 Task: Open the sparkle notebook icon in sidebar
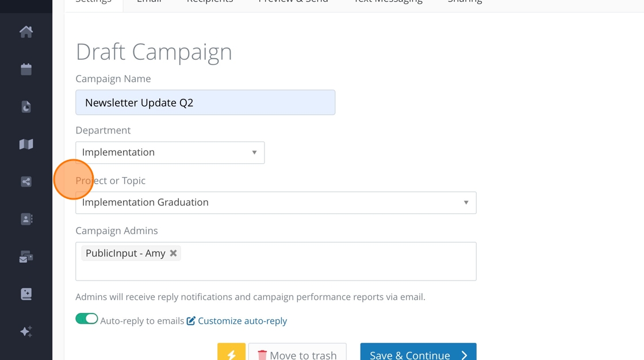click(26, 294)
